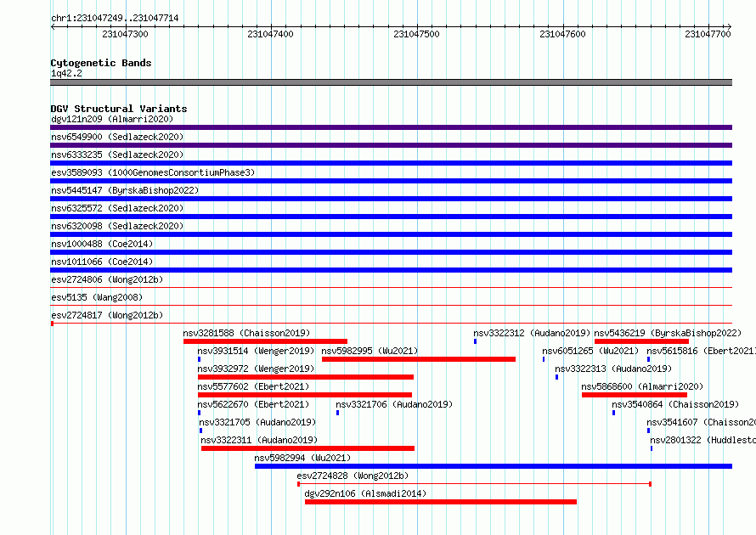This screenshot has height=535, width=756.
Task: Open variant nsv3281588 (Chaisson2019)
Action: 246,333
